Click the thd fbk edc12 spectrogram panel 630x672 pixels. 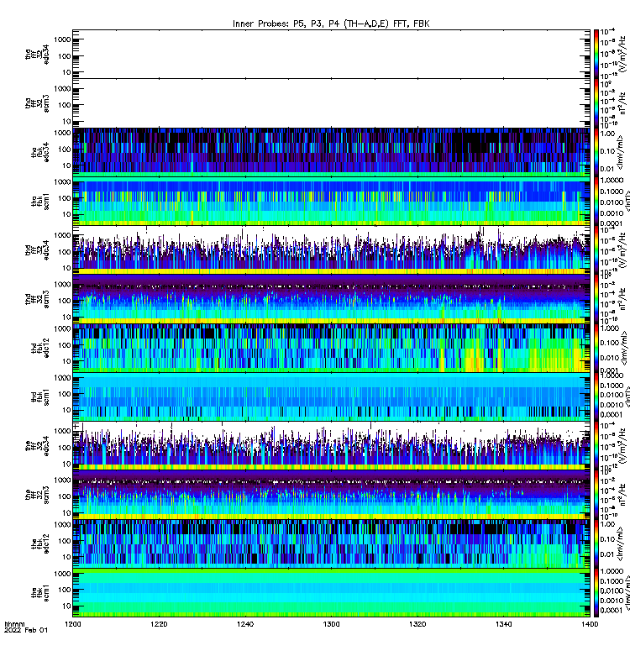point(331,348)
